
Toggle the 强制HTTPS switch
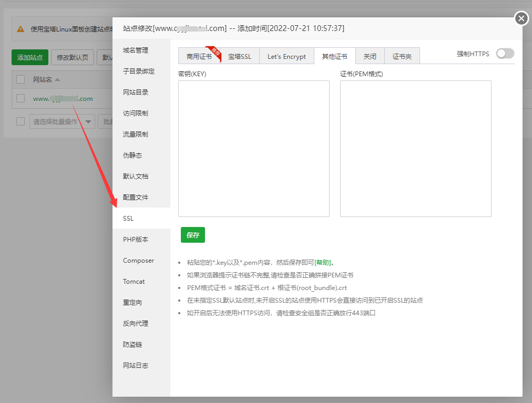coord(505,54)
